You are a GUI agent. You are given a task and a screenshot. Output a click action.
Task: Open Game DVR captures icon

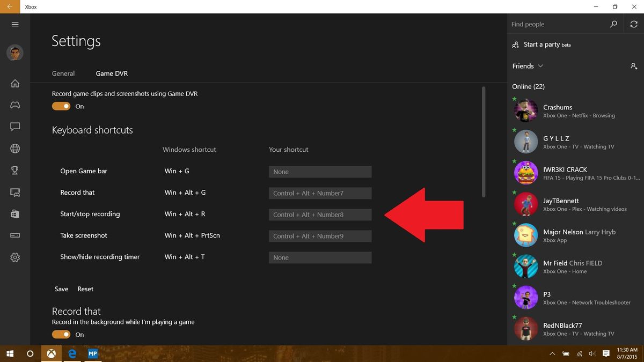click(14, 192)
